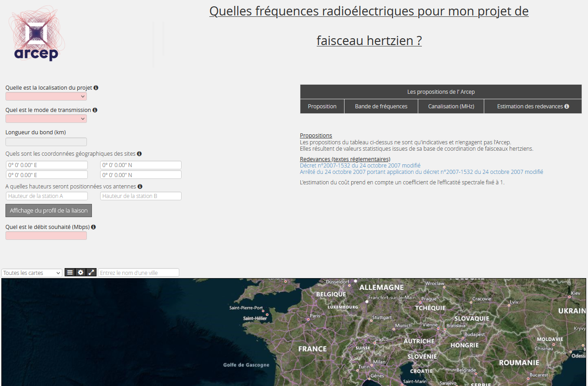Click the Hauteur de la station A field
588x386 pixels.
tap(47, 196)
